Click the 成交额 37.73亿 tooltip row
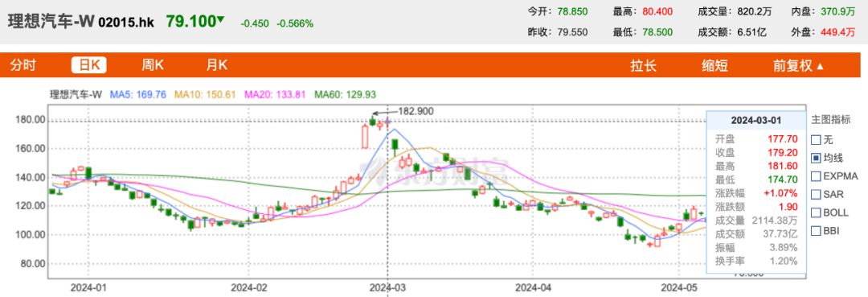This screenshot has height=297, width=868. click(x=755, y=234)
